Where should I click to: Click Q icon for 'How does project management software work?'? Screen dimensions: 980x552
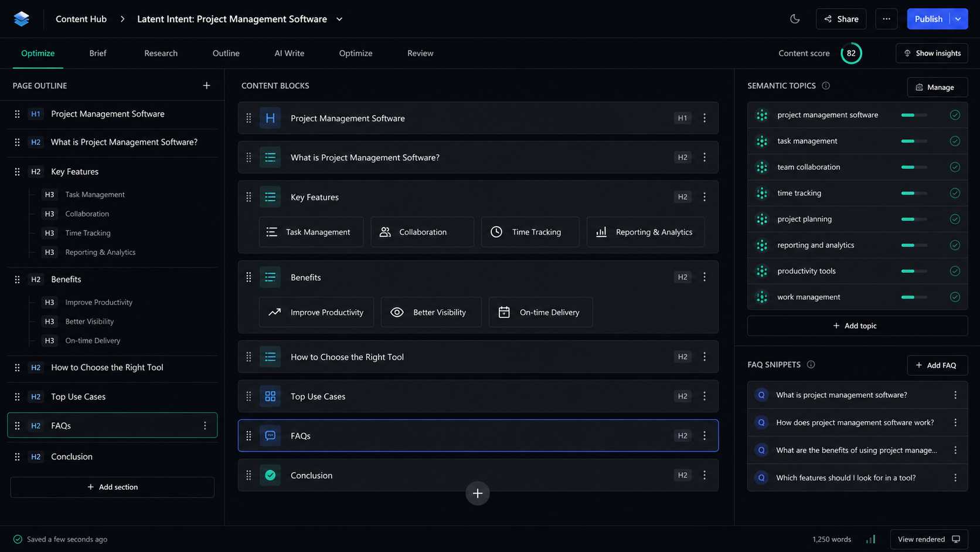click(x=761, y=422)
